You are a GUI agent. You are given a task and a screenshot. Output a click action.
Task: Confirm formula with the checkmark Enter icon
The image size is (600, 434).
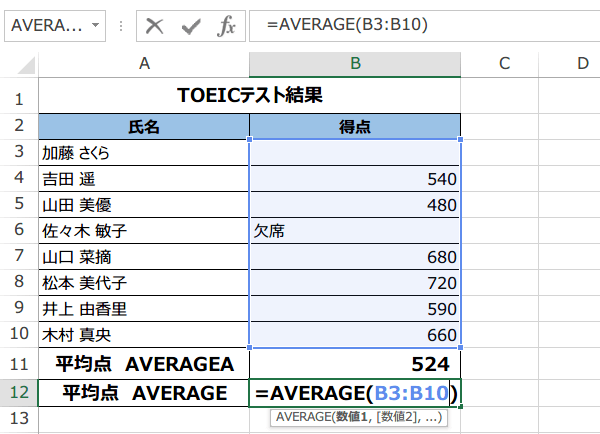191,26
